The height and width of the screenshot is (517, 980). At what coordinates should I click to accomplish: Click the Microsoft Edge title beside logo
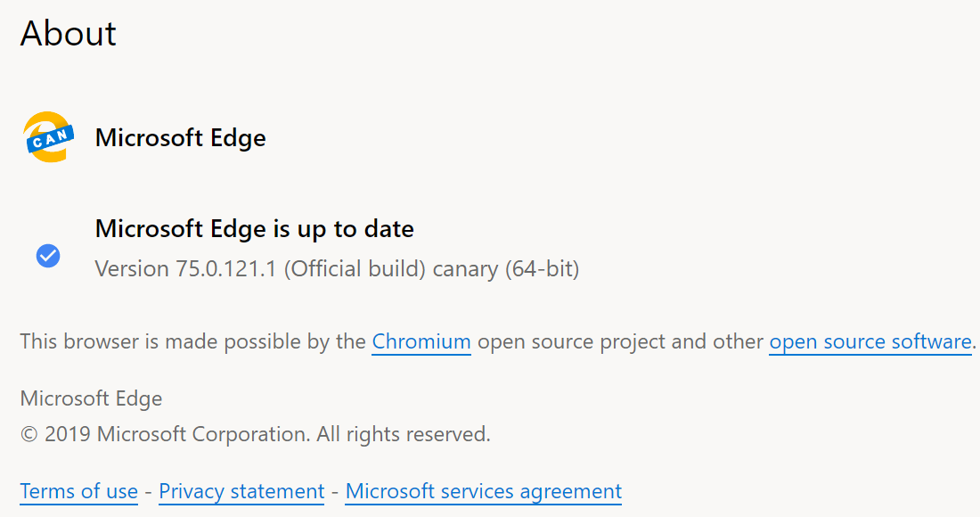180,138
